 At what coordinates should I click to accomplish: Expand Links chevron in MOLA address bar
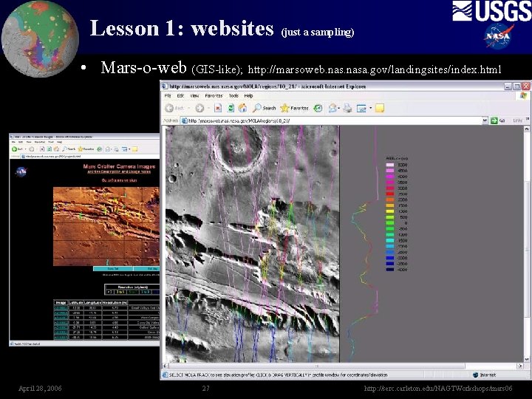pyautogui.click(x=527, y=119)
